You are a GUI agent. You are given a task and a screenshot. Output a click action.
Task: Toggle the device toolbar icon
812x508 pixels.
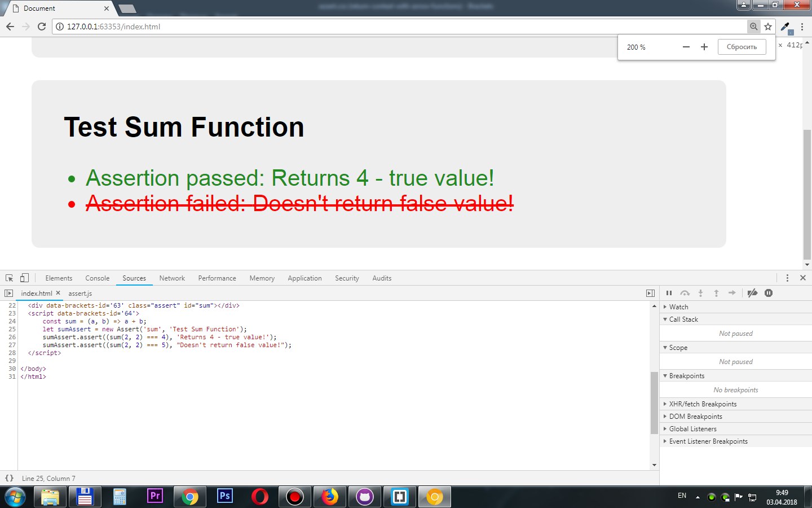(24, 278)
